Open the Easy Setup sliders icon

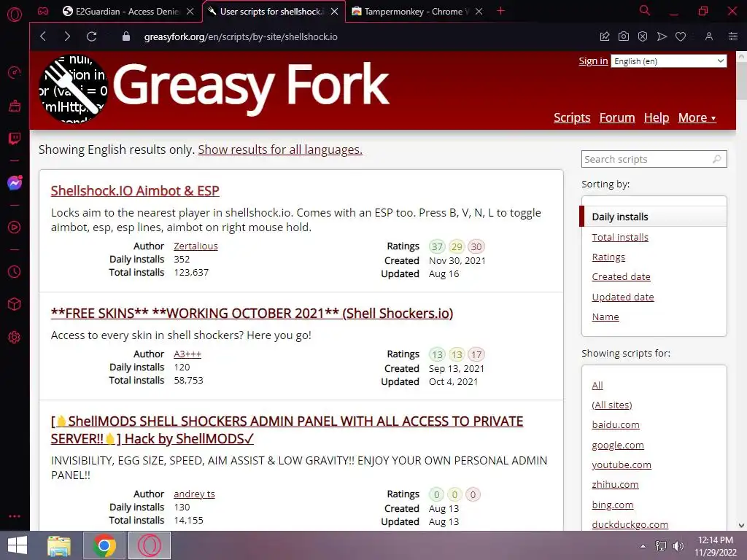click(733, 36)
